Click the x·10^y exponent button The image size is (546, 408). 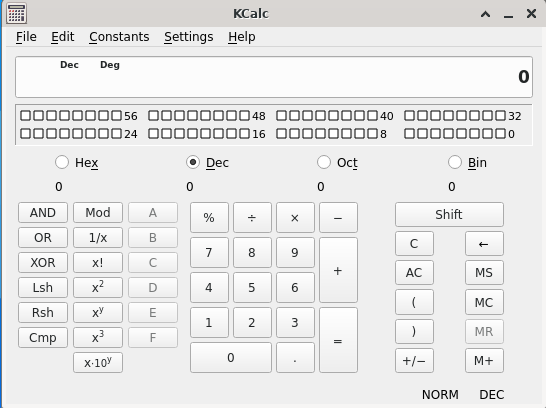tap(98, 363)
